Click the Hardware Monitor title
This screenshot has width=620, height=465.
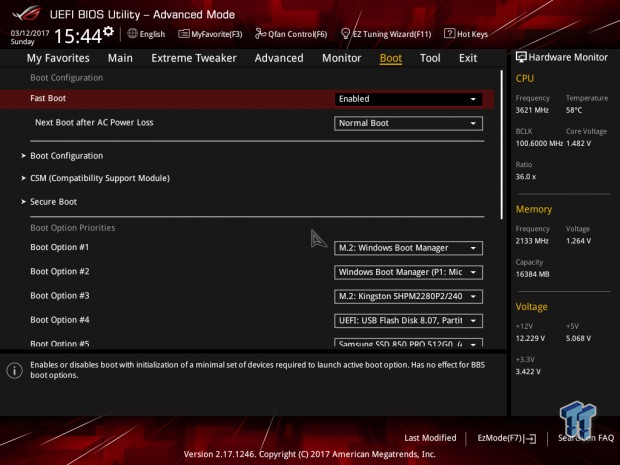568,57
